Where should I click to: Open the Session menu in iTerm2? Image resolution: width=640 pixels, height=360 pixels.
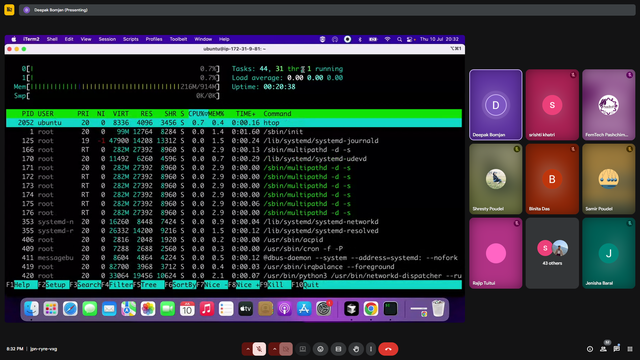(107, 39)
